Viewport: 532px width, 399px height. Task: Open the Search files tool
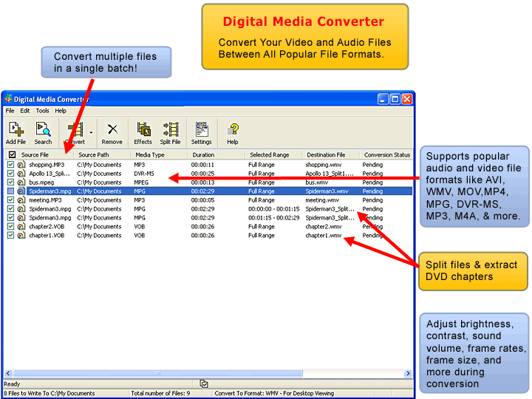pyautogui.click(x=43, y=129)
